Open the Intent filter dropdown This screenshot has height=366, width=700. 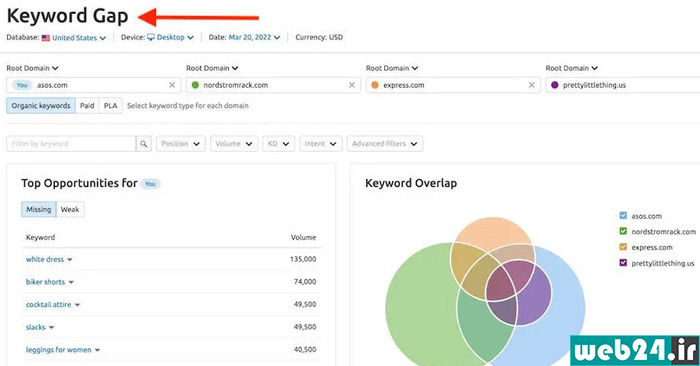(321, 144)
